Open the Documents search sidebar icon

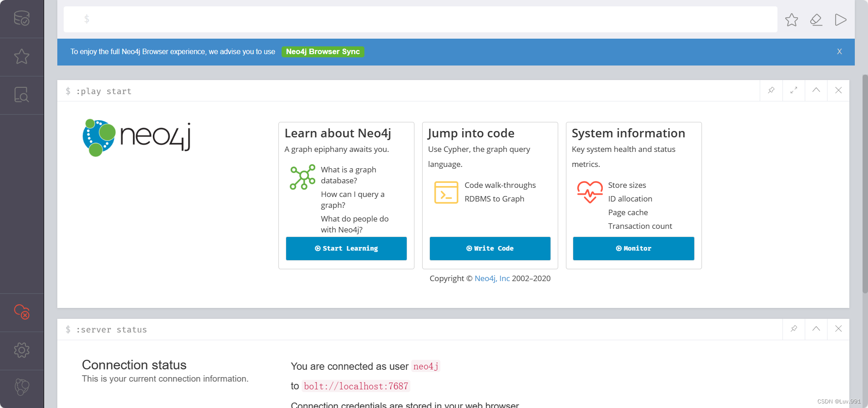pos(21,95)
